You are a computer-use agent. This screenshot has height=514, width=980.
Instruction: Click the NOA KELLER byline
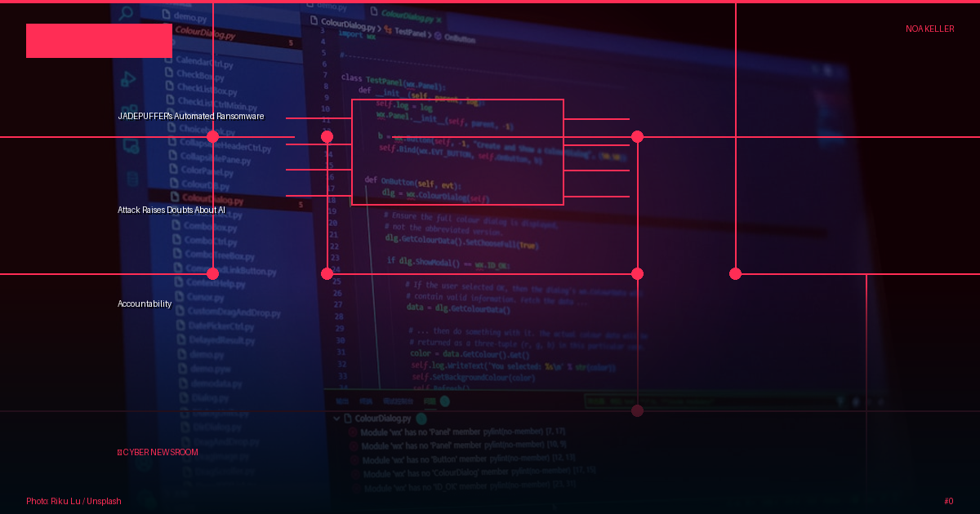929,29
